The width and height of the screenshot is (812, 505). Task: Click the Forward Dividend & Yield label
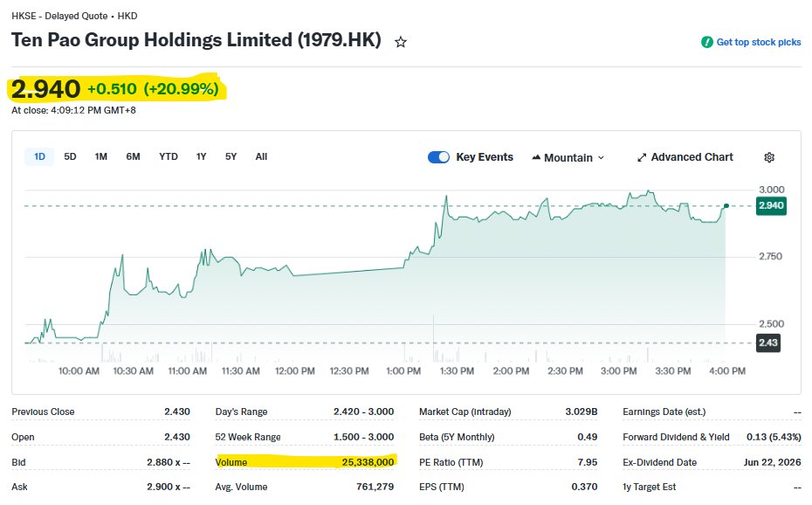[x=676, y=437]
